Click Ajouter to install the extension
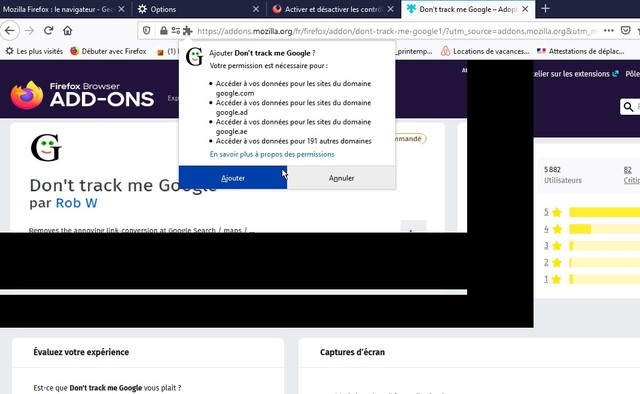The height and width of the screenshot is (394, 640). [x=233, y=178]
